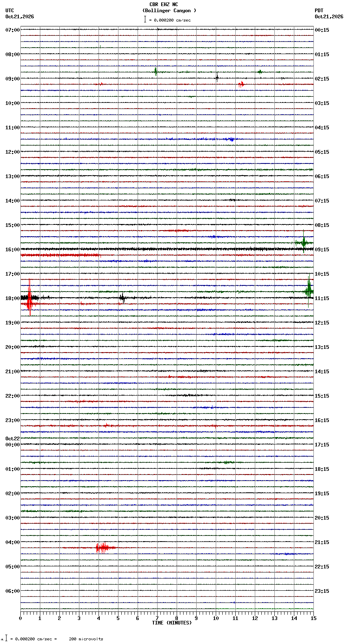346x644 pixels.
Task: Click the PDT time label '21:15'
Action: (322, 542)
